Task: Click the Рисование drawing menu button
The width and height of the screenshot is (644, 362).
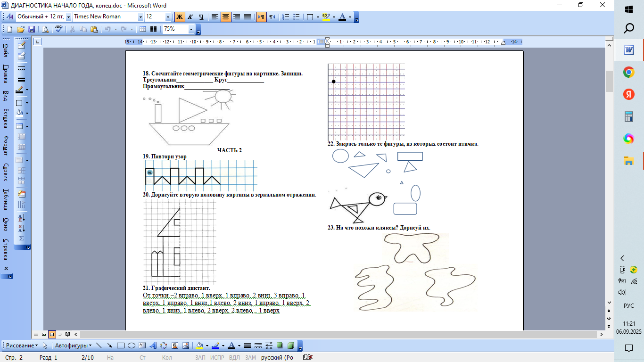Action: pyautogui.click(x=22, y=346)
